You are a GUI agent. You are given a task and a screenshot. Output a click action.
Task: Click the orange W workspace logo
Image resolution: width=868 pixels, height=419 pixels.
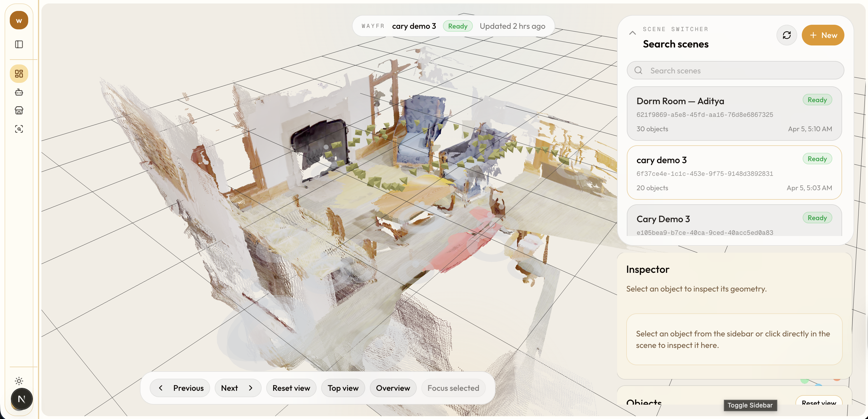(19, 20)
